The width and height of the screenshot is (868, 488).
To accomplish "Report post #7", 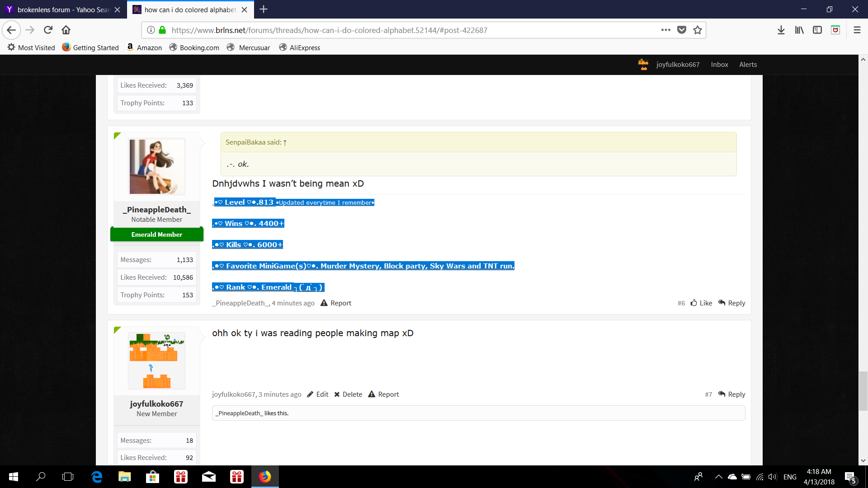I will point(383,394).
